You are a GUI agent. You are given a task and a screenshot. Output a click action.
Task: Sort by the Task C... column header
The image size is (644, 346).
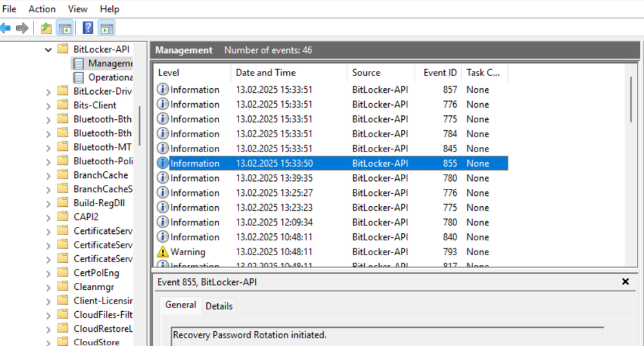(x=485, y=73)
